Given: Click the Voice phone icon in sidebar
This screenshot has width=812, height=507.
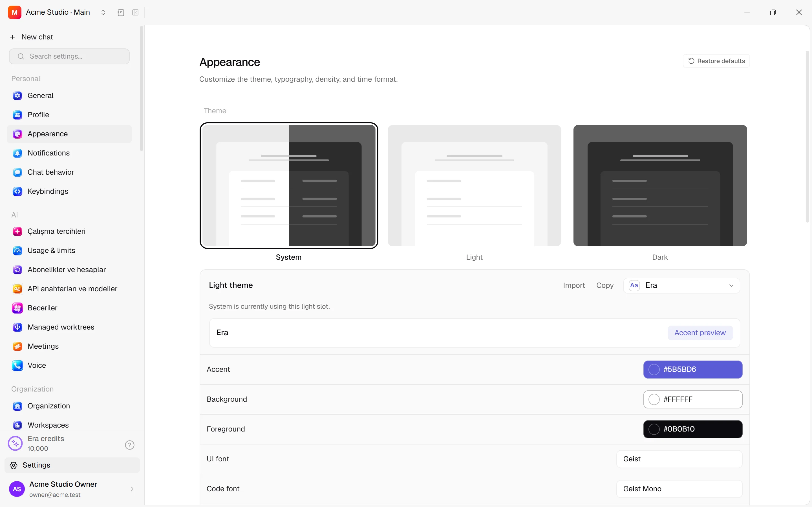Looking at the screenshot, I should click(x=17, y=365).
